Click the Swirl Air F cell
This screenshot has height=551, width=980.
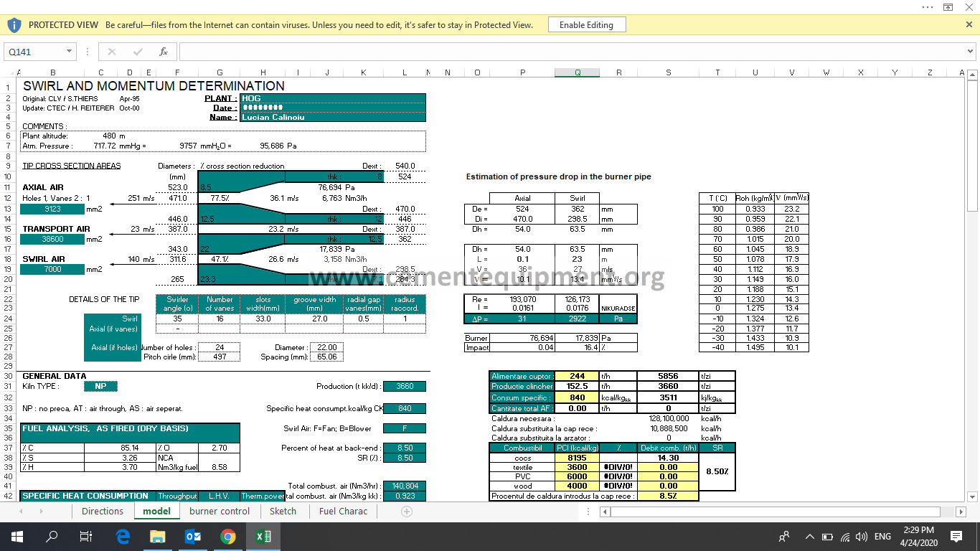[x=405, y=429]
